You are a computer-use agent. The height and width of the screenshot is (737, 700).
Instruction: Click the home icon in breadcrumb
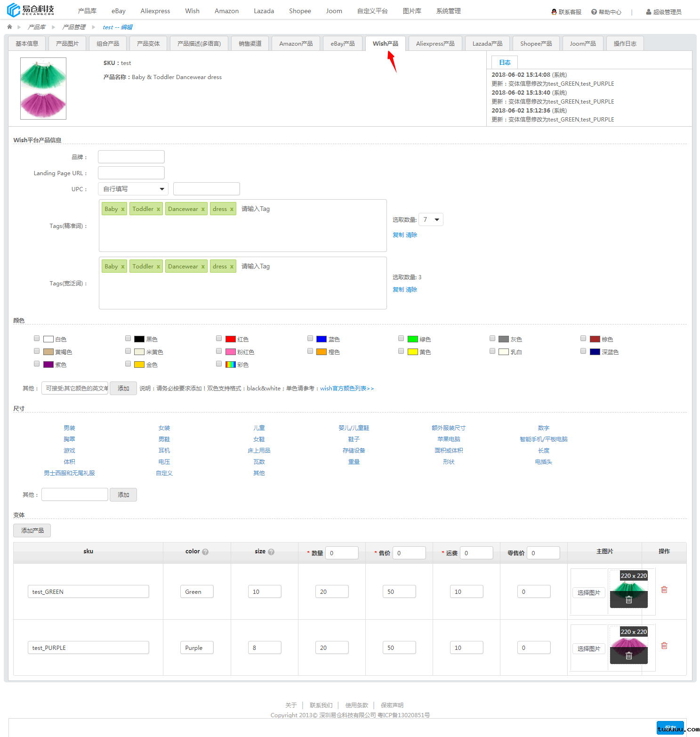(x=9, y=27)
